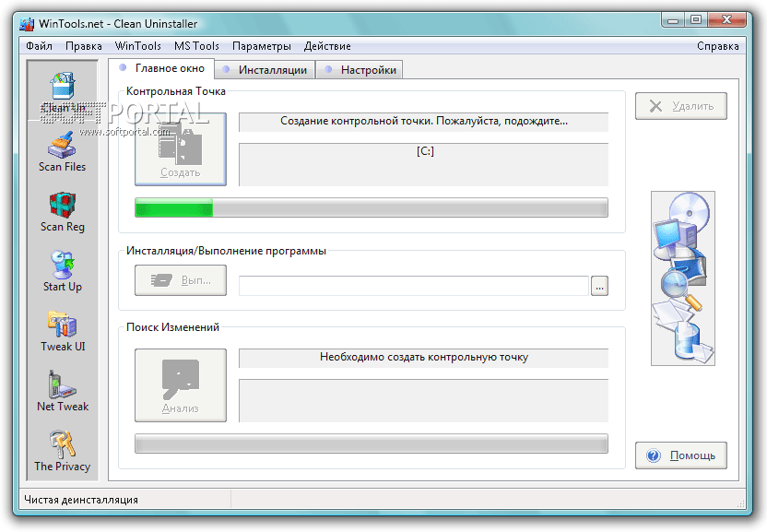The image size is (767, 532).
Task: Switch to the Настройки tab
Action: click(359, 70)
